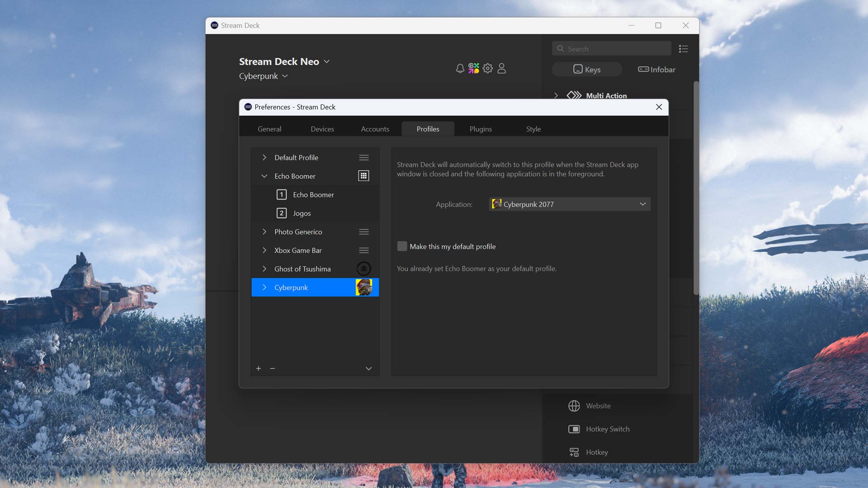
Task: Open the Cyberpunk profile selector dropdown
Action: coord(285,76)
